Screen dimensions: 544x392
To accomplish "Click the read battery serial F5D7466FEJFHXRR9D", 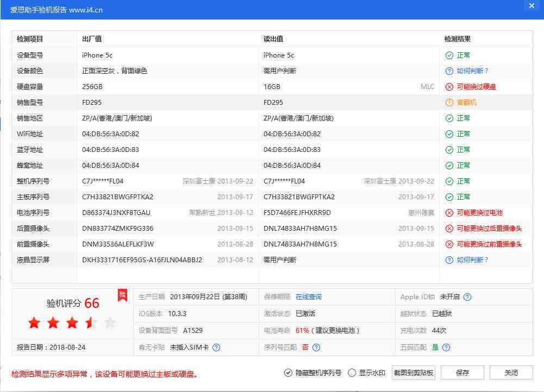I will 297,213.
